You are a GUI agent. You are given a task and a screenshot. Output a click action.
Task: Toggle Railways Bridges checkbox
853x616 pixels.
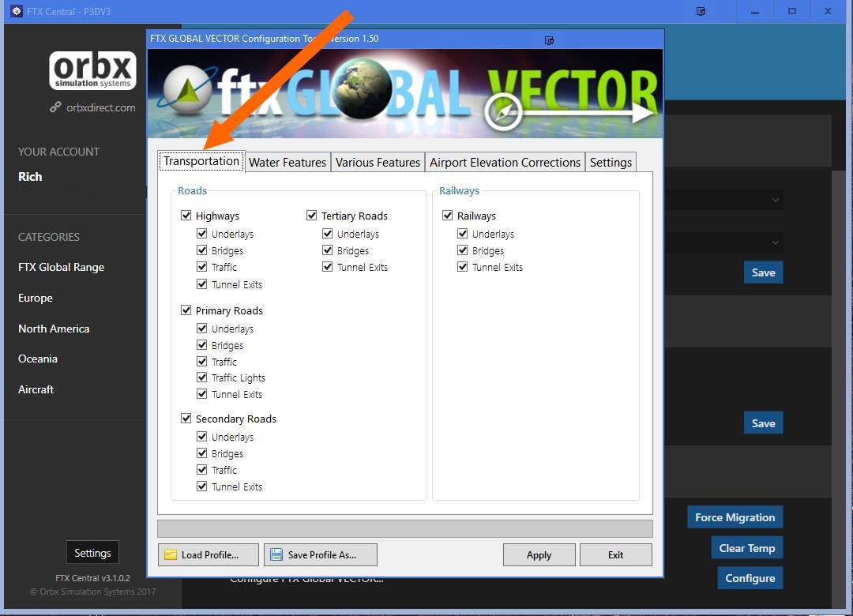(462, 250)
